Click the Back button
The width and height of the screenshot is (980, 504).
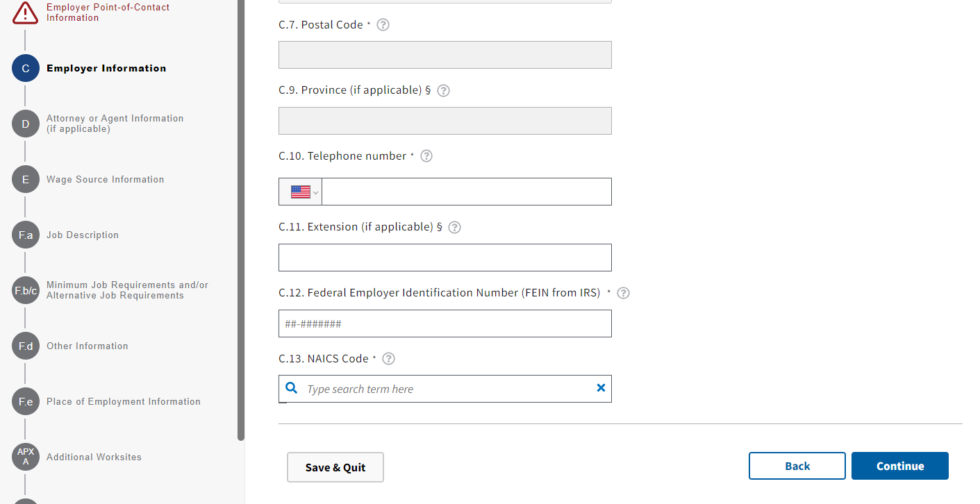pyautogui.click(x=797, y=466)
